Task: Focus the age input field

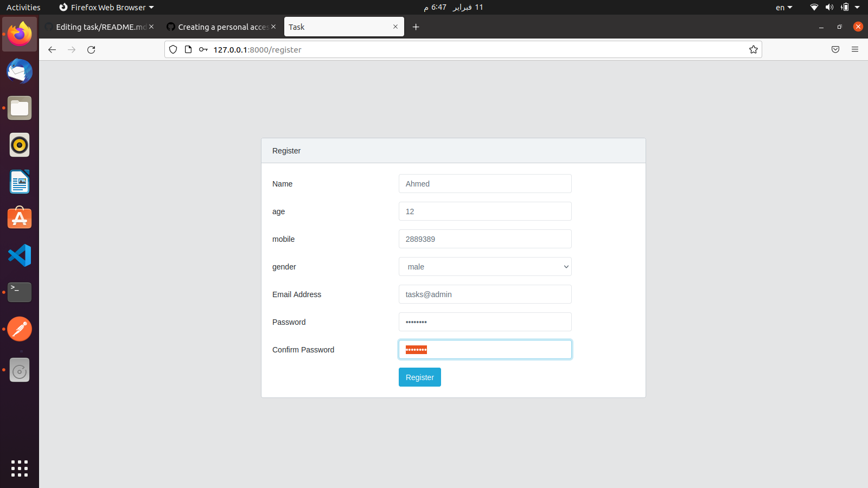Action: 485,211
